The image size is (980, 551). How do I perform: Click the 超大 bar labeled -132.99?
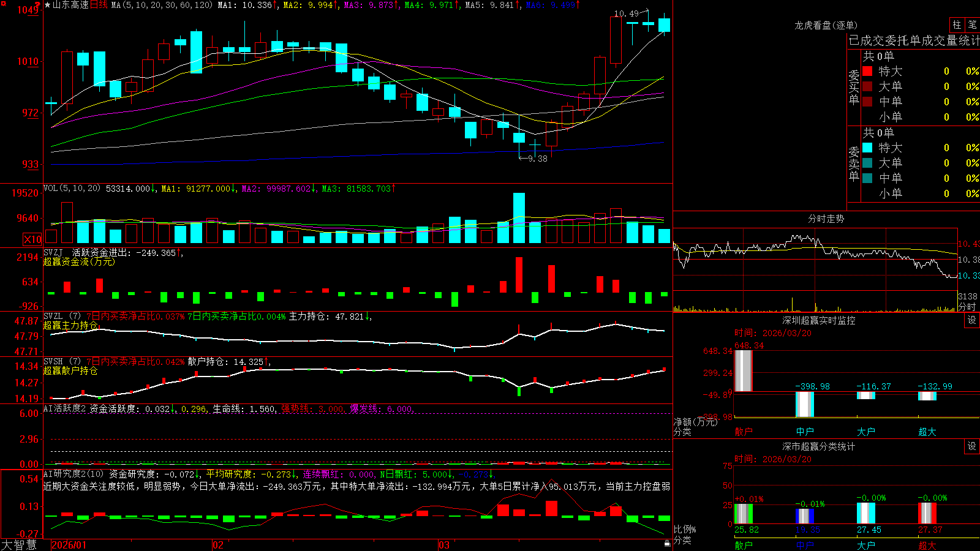927,396
